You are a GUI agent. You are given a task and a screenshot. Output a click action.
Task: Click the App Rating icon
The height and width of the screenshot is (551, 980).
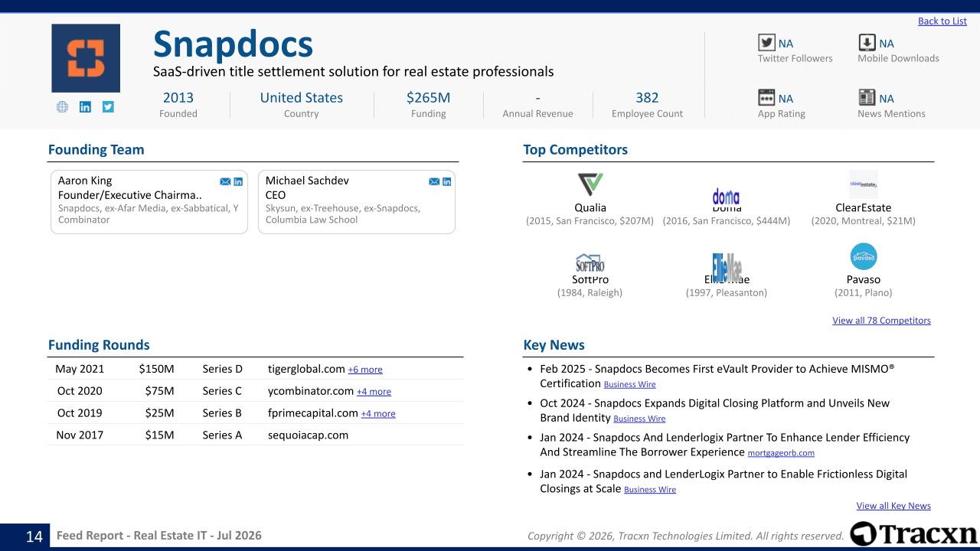click(x=766, y=97)
